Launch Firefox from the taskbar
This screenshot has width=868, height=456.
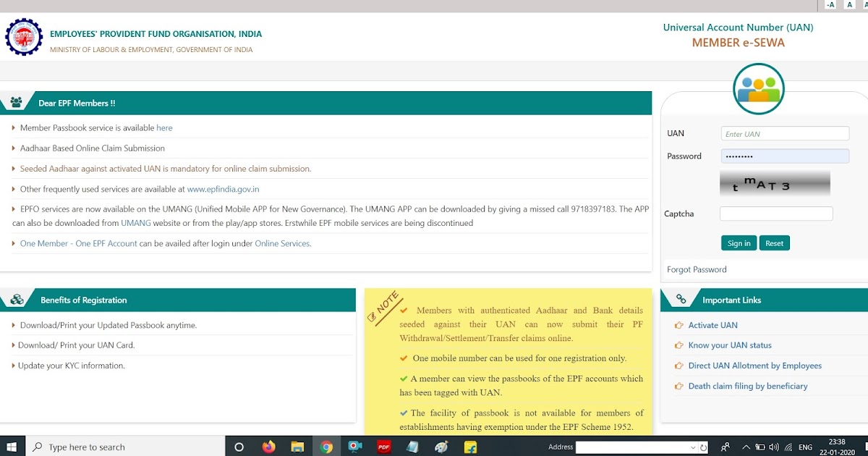268,447
